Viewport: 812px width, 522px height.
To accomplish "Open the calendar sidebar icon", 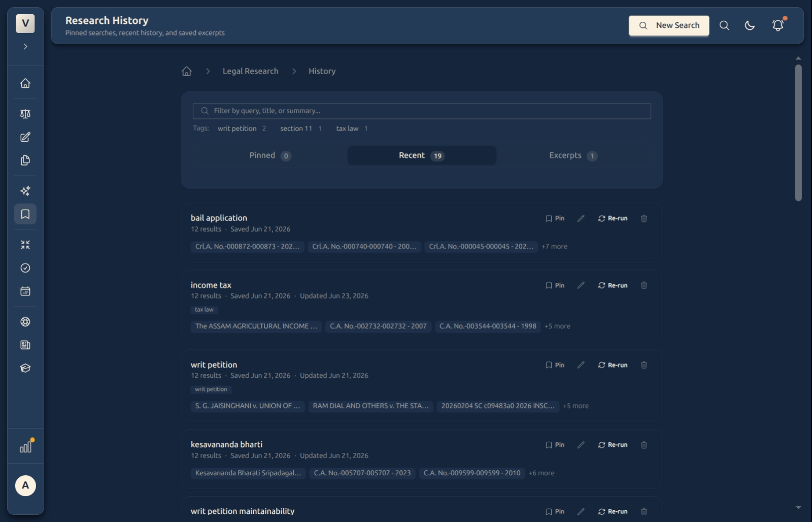I will (x=25, y=291).
